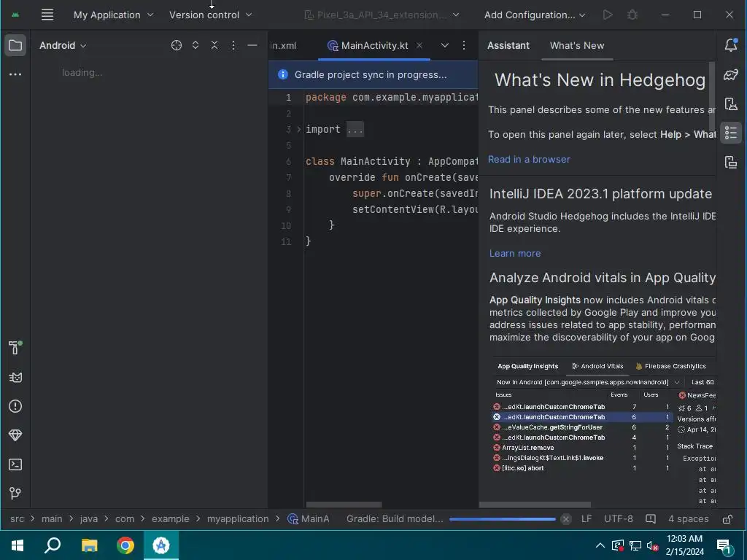Click the status bar column-mode icon
The image size is (747, 560).
coord(650,519)
